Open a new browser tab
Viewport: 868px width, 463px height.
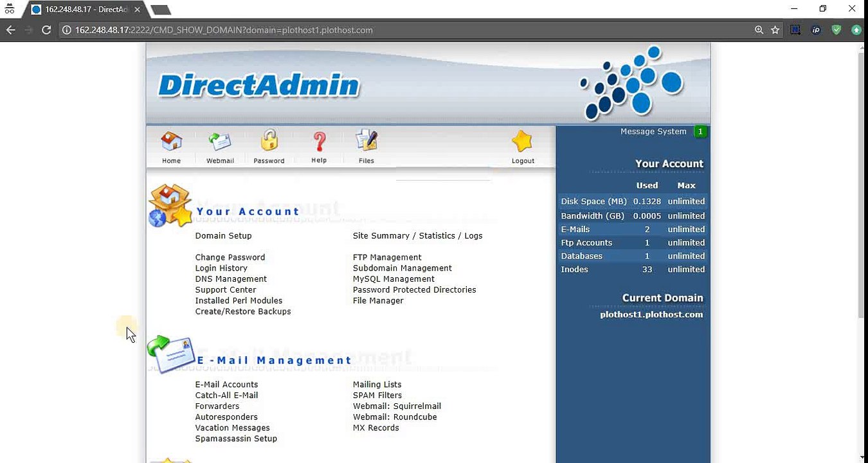(160, 10)
